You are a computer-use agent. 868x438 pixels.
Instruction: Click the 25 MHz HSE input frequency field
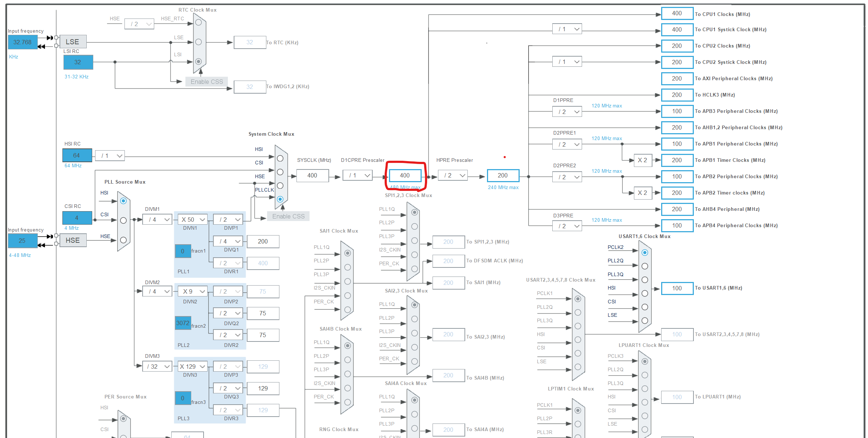22,241
